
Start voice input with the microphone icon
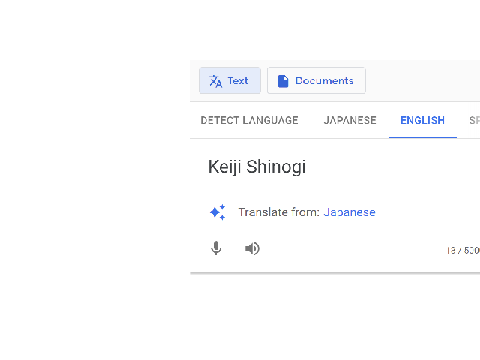click(x=216, y=248)
